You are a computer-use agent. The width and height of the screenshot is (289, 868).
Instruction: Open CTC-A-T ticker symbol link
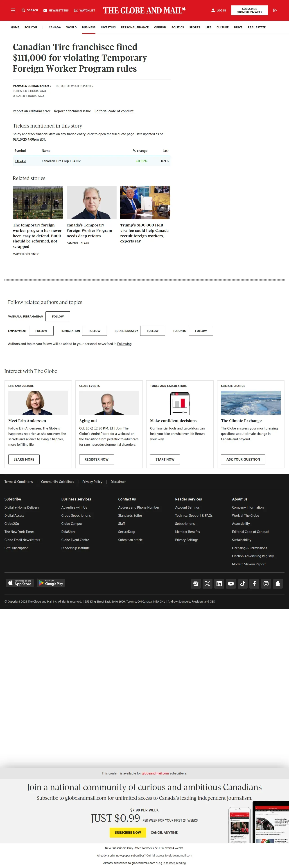pyautogui.click(x=20, y=161)
